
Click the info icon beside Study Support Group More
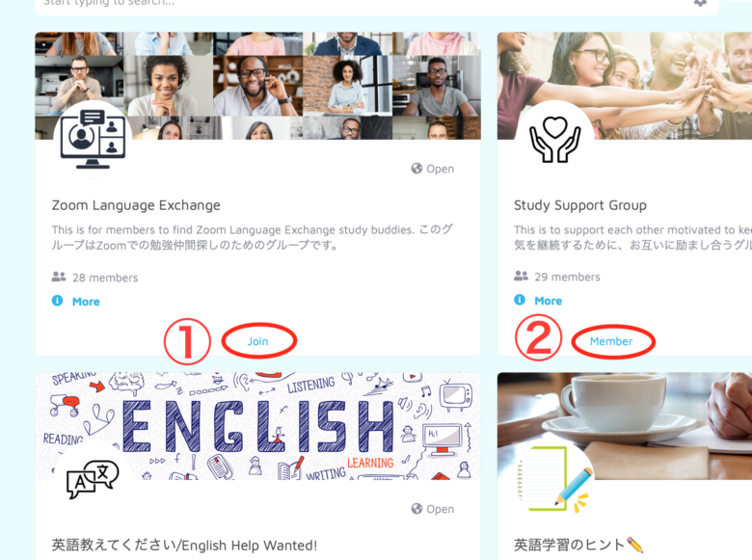(x=520, y=300)
